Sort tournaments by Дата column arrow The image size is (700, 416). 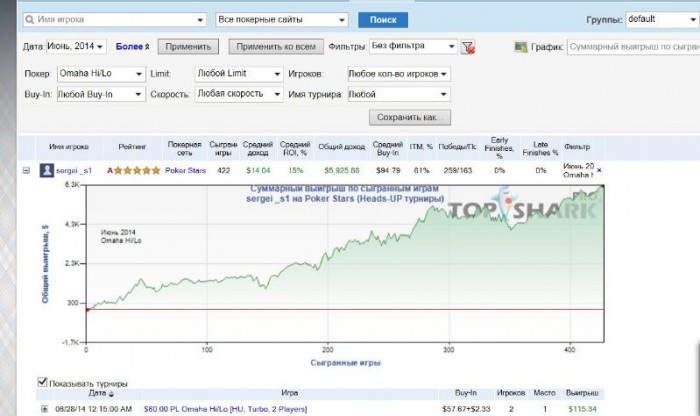[x=111, y=394]
